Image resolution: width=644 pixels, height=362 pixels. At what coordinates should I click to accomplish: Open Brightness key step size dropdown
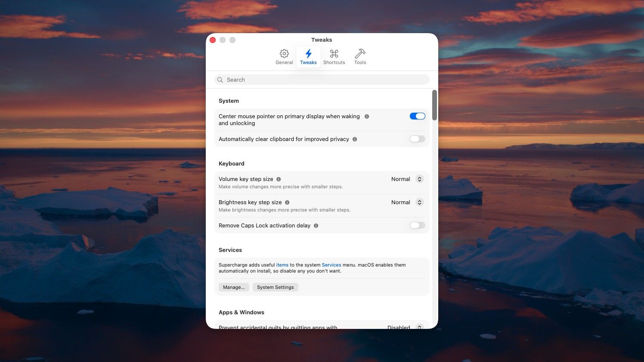pyautogui.click(x=419, y=202)
